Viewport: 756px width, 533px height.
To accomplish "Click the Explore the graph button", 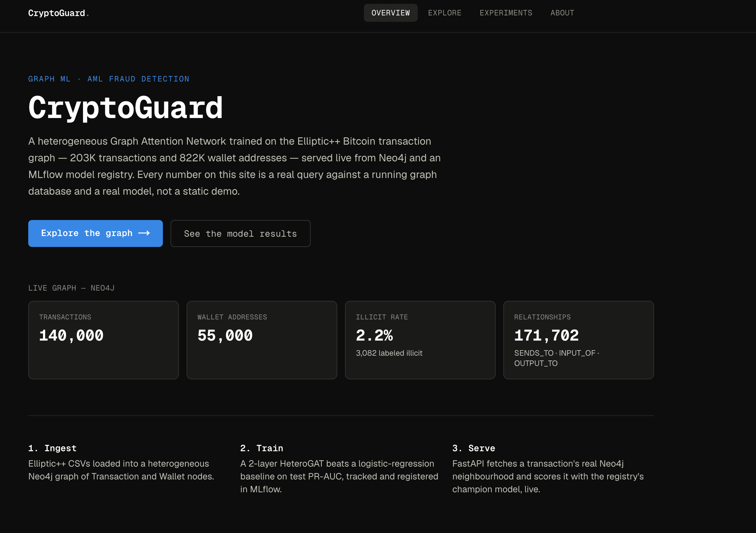I will coord(96,233).
